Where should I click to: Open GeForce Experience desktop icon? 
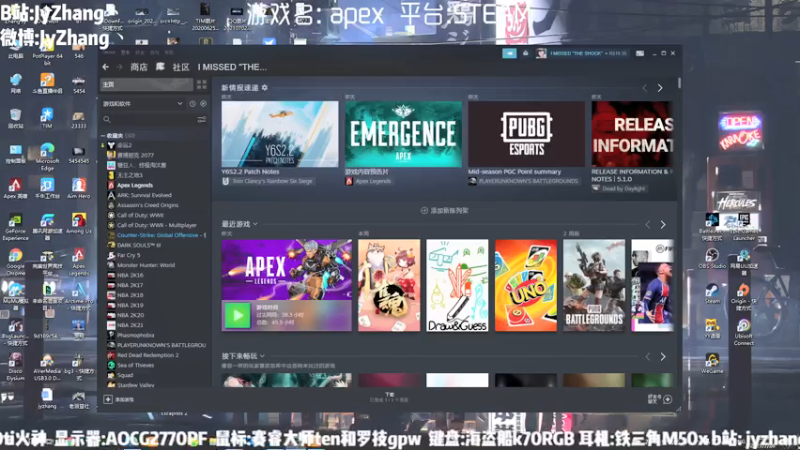tap(15, 227)
